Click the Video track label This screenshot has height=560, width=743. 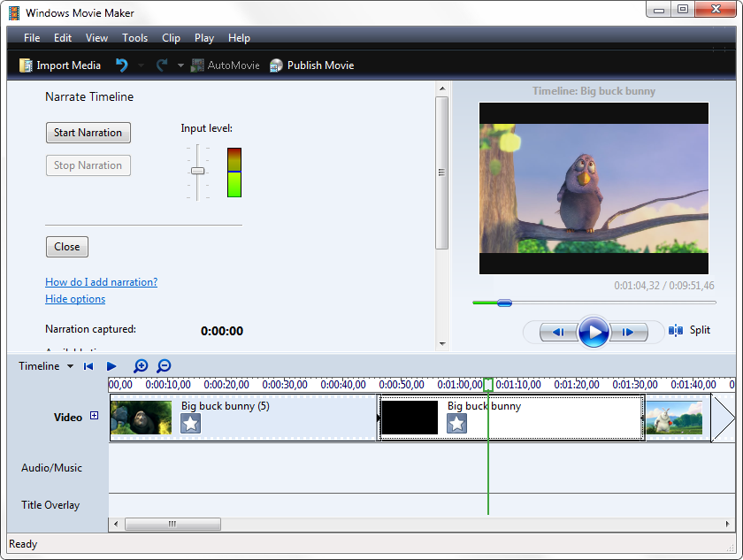(x=68, y=418)
